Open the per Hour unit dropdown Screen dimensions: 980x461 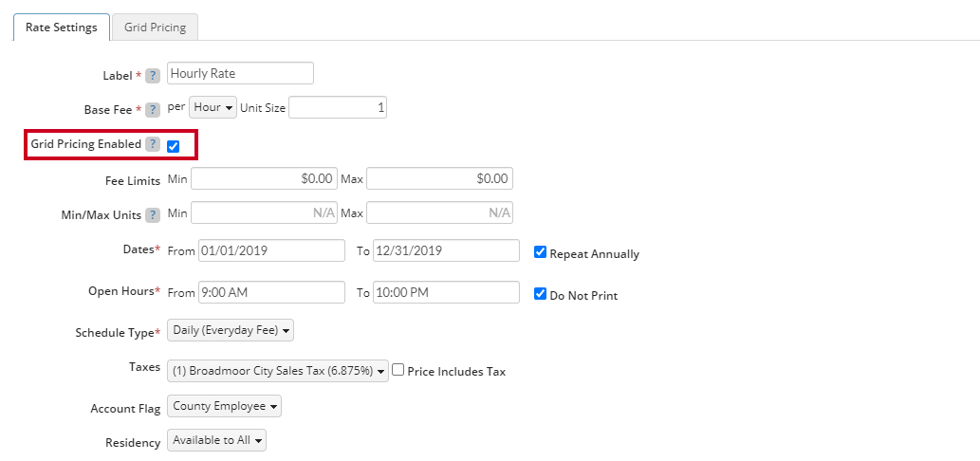click(213, 107)
